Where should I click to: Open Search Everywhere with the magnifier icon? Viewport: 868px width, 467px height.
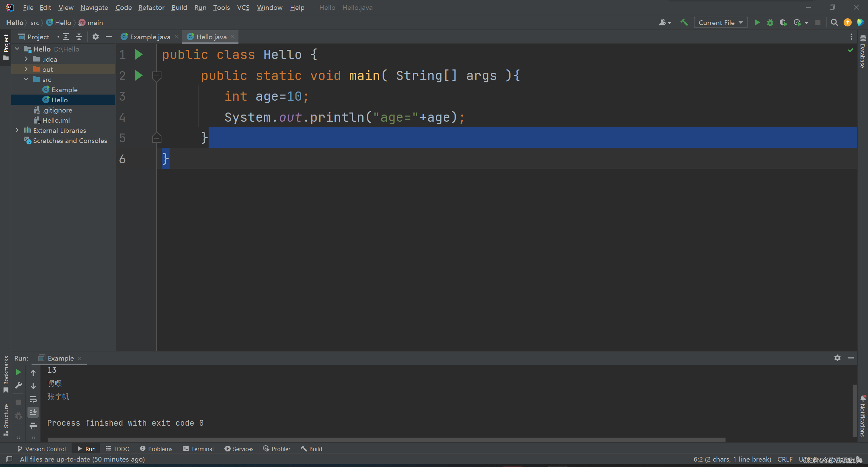(x=834, y=23)
